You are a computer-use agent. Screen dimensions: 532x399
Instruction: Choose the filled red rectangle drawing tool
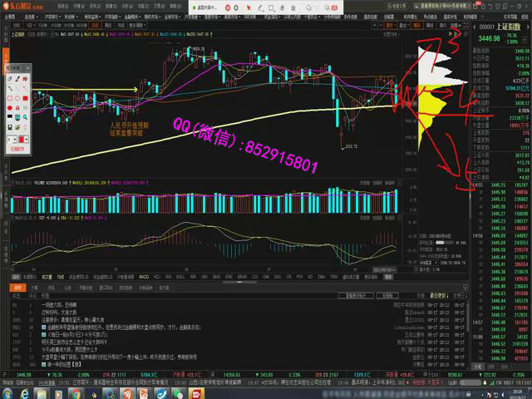(25, 98)
